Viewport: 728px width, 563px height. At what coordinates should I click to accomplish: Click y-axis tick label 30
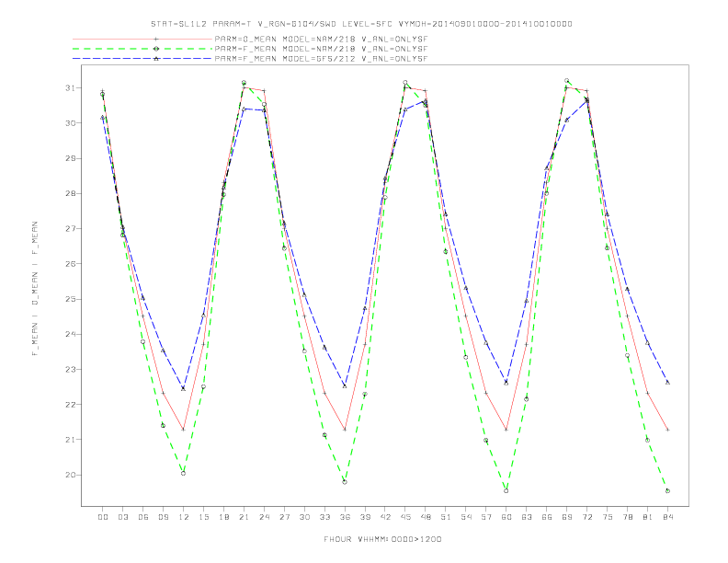tap(70, 123)
